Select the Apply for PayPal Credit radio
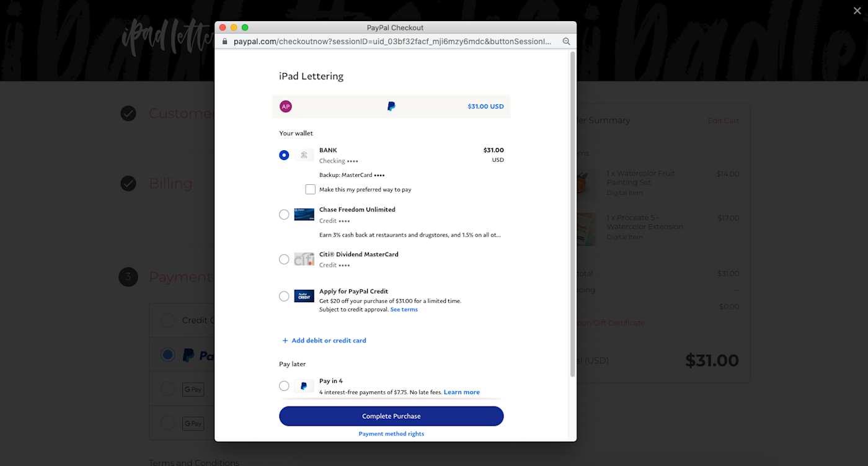 (x=284, y=297)
